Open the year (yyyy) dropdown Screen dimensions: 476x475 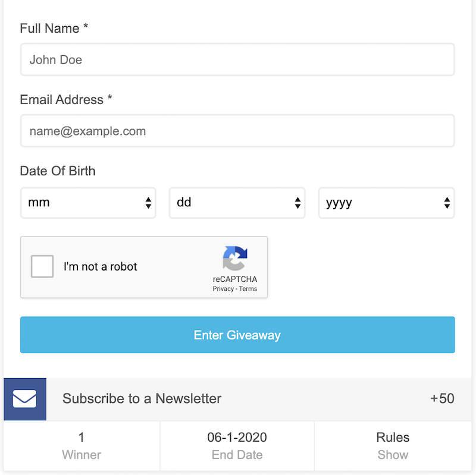pyautogui.click(x=386, y=203)
